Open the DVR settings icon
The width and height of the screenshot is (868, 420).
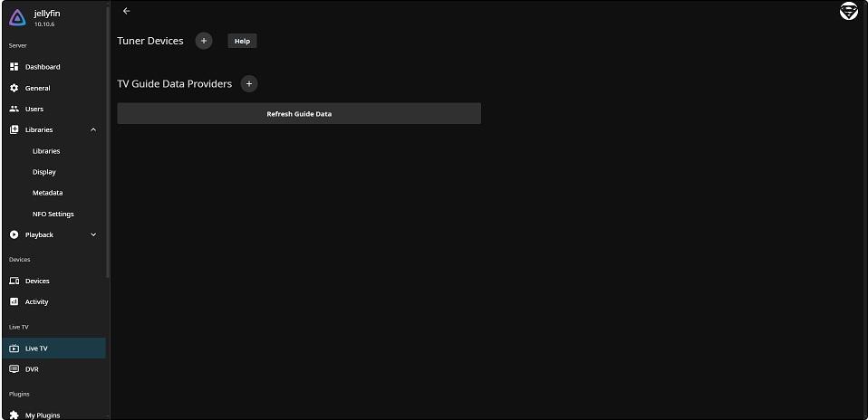tap(14, 369)
